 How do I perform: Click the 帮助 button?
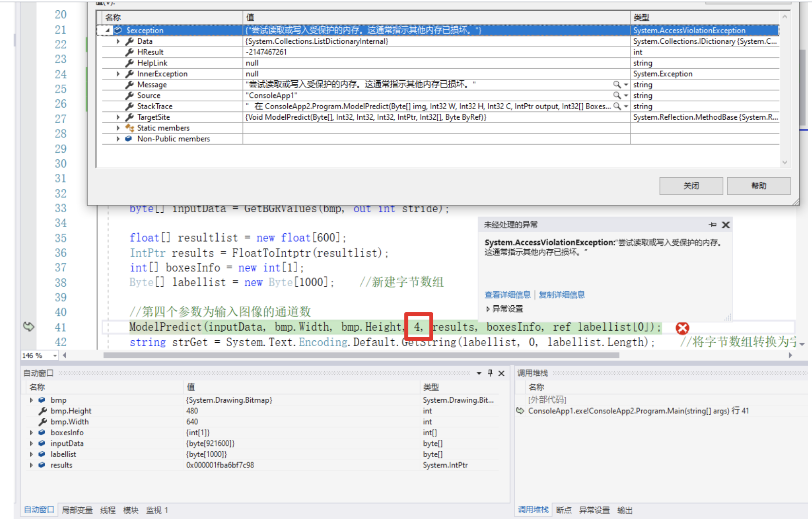tap(758, 186)
